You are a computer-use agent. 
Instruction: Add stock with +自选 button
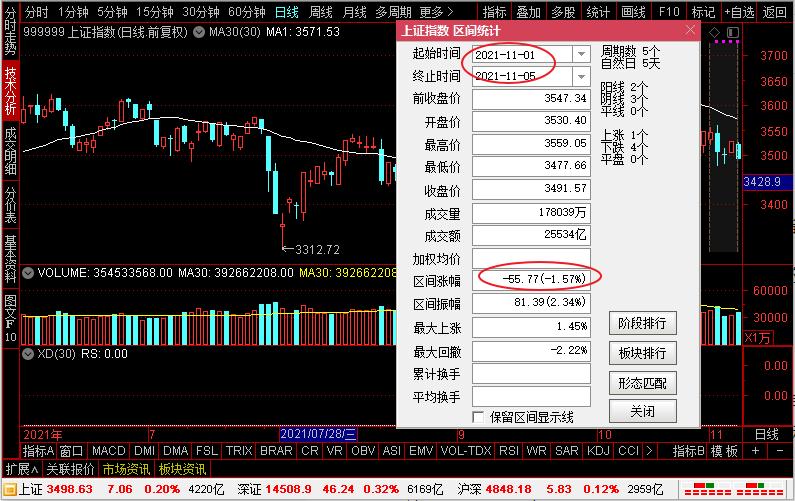pyautogui.click(x=739, y=11)
